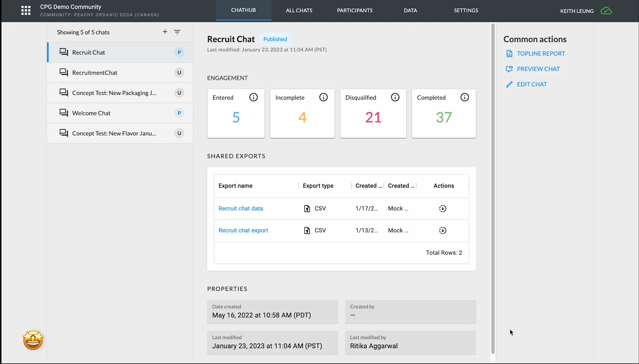Click the info icon on Incomplete metric
This screenshot has width=639, height=364.
324,97
